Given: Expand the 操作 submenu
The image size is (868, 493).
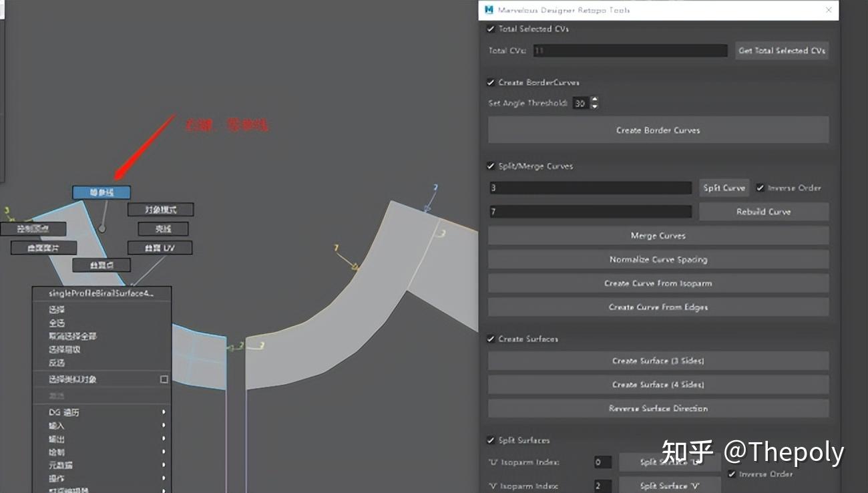Looking at the screenshot, I should click(101, 478).
